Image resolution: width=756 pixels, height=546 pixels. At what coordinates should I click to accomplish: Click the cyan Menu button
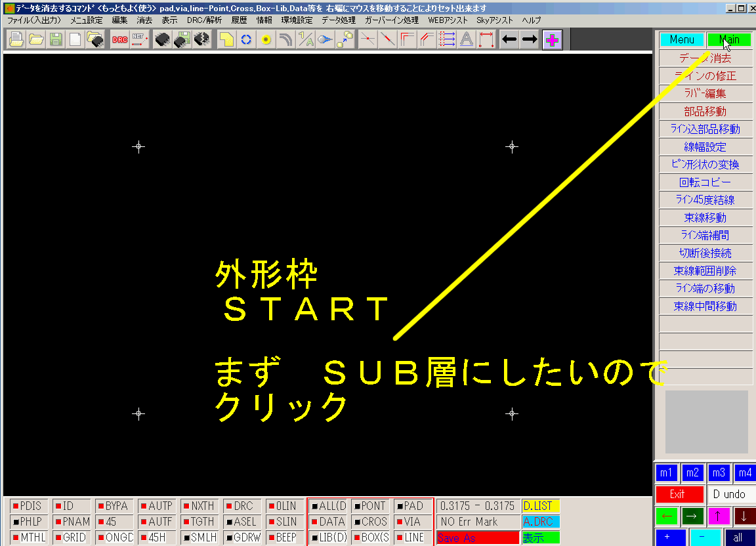(682, 39)
